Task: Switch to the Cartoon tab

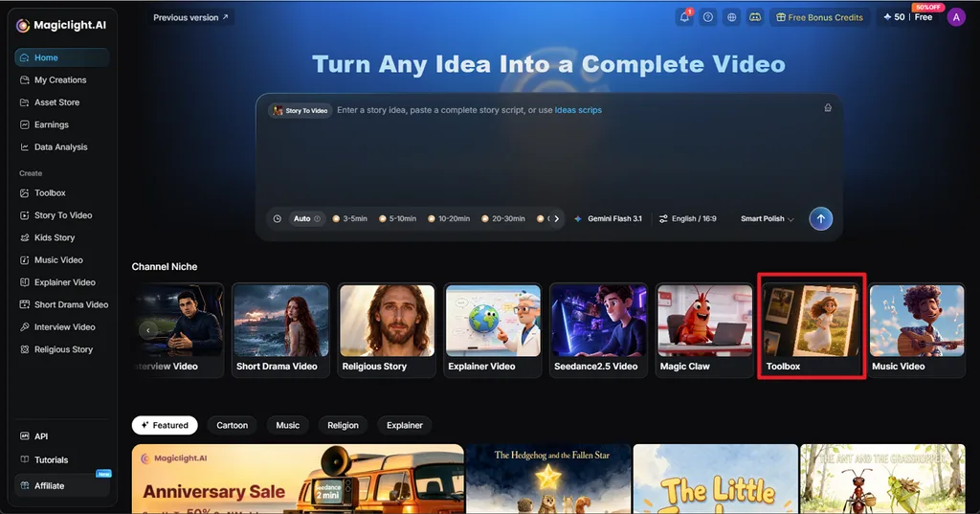Action: [232, 425]
